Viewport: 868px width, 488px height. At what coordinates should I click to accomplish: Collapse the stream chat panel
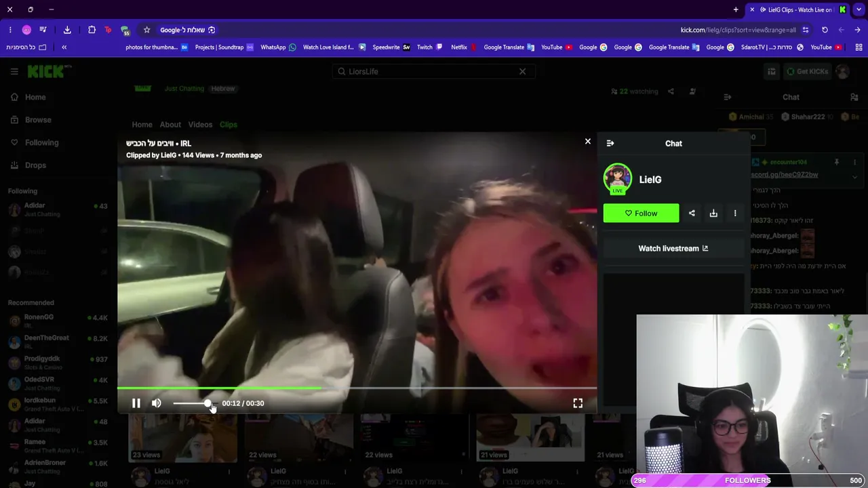(727, 97)
